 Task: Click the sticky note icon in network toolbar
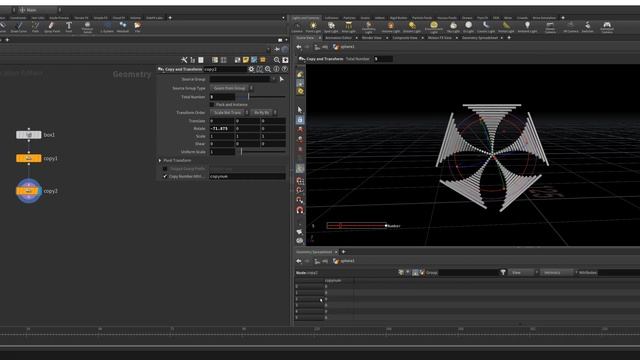246,60
